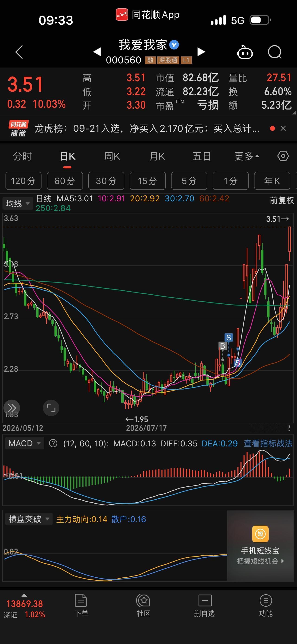
Task: Tap the back arrow icon
Action: tap(19, 52)
